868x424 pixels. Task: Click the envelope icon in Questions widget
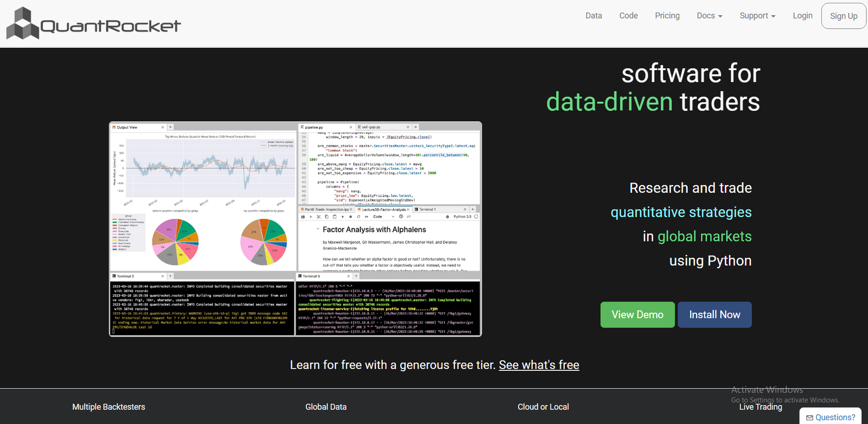tap(809, 417)
